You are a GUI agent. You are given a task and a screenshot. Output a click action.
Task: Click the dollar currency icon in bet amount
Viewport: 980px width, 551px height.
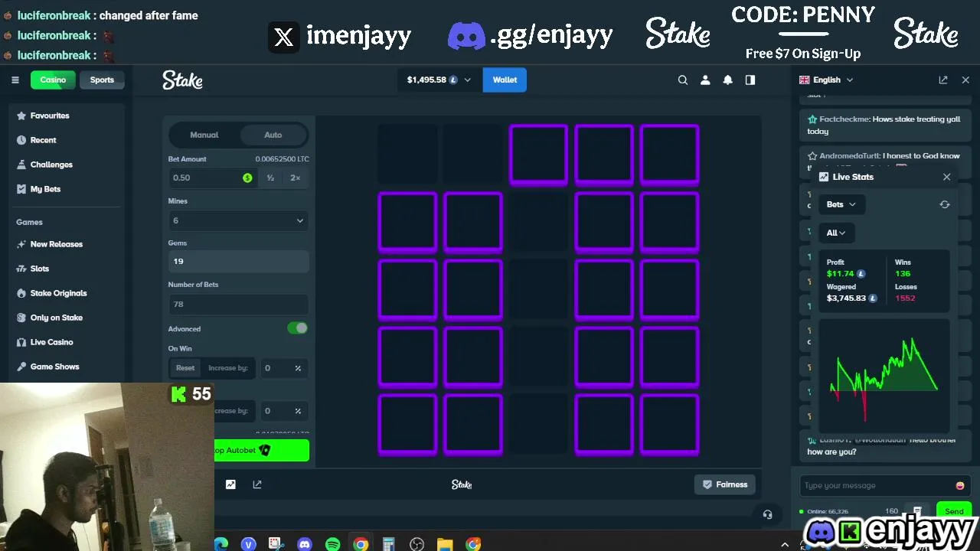pos(247,178)
